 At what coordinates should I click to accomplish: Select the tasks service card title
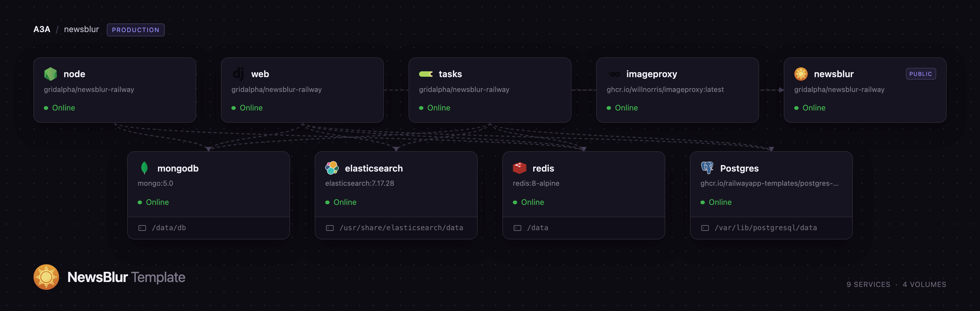coord(450,74)
